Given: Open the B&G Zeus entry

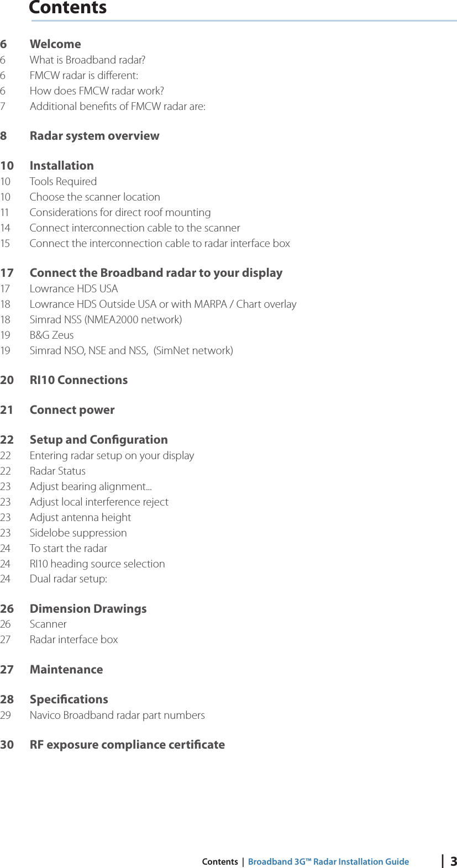Looking at the screenshot, I should [51, 335].
